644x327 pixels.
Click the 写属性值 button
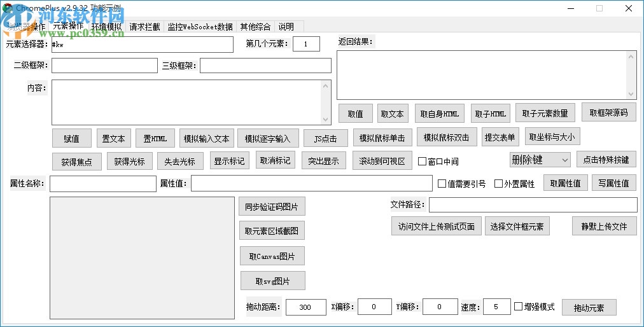tap(613, 183)
